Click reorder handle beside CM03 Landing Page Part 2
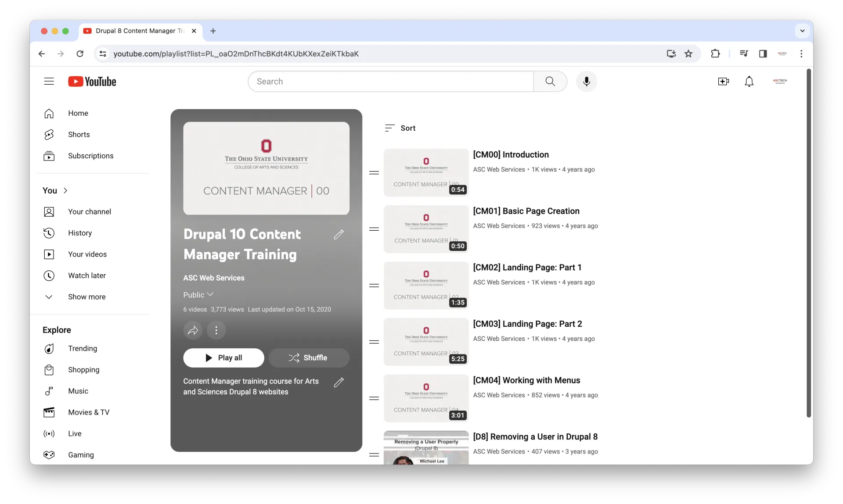This screenshot has height=504, width=843. tap(374, 342)
